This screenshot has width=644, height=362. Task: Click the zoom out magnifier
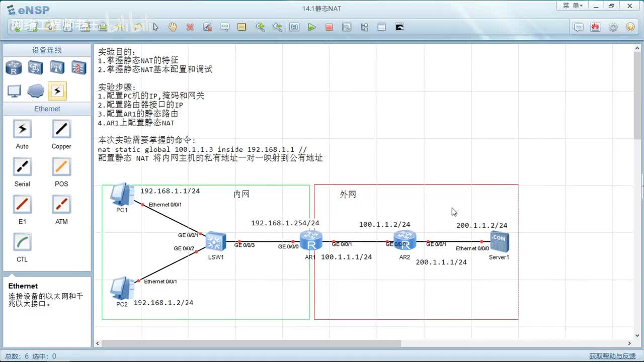click(x=277, y=27)
